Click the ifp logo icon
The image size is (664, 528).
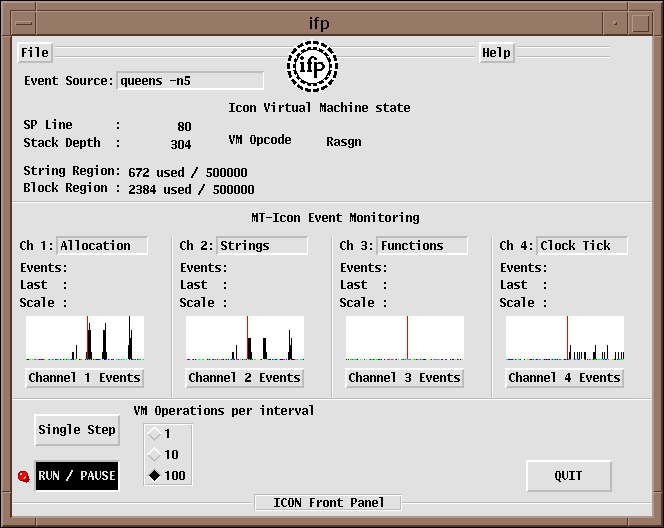click(x=312, y=66)
